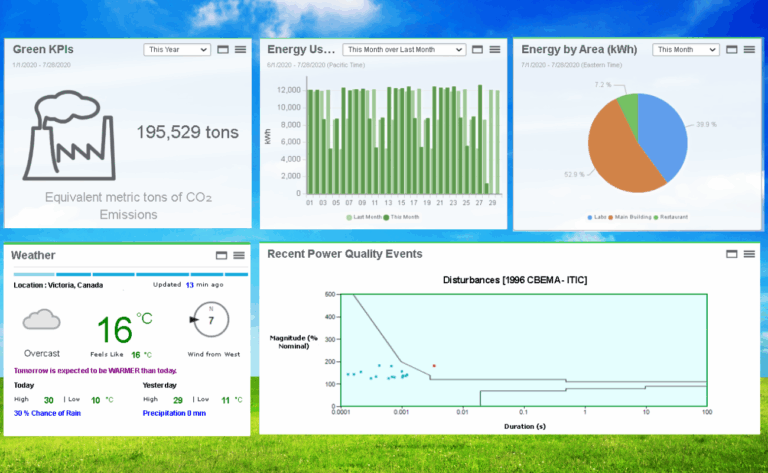Click the 30 % Chance of Rain link
This screenshot has width=768, height=473.
pos(47,413)
